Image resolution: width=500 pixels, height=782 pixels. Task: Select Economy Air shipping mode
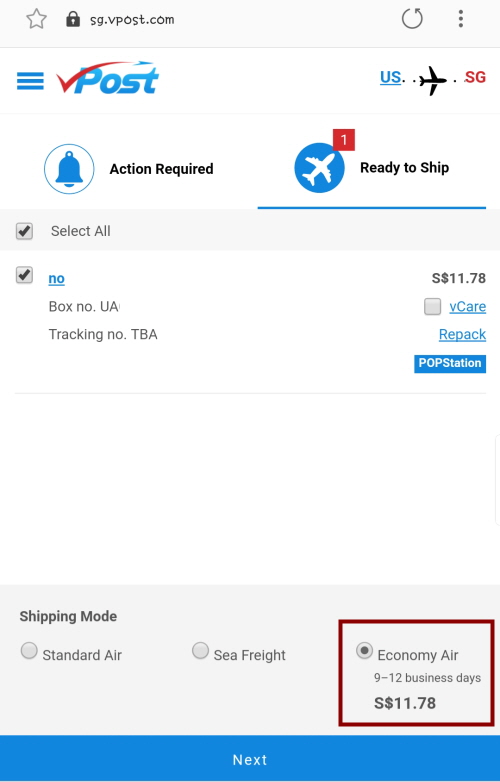tap(364, 651)
